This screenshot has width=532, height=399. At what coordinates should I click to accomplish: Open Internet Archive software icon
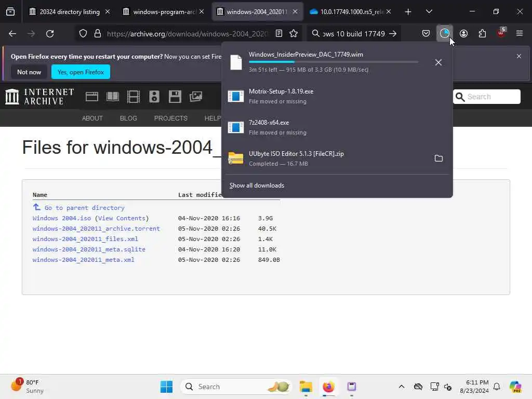[x=175, y=97]
